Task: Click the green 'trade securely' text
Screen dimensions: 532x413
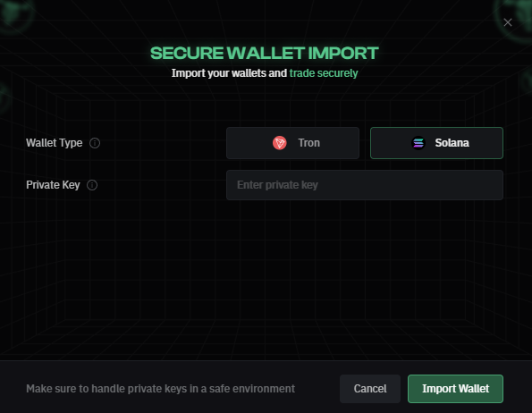Action: pos(324,73)
